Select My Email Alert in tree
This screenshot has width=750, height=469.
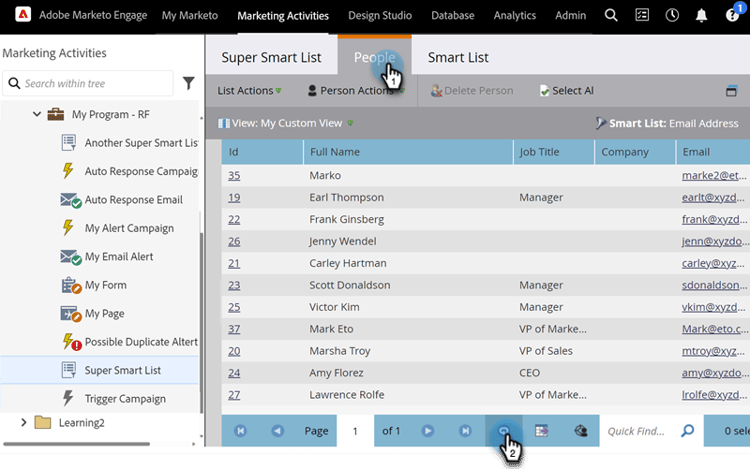coord(119,257)
